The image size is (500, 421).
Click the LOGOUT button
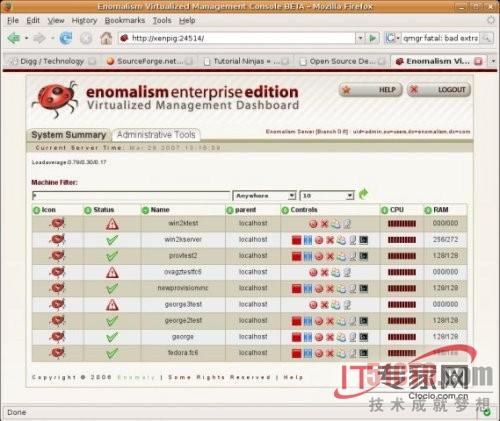tap(439, 90)
